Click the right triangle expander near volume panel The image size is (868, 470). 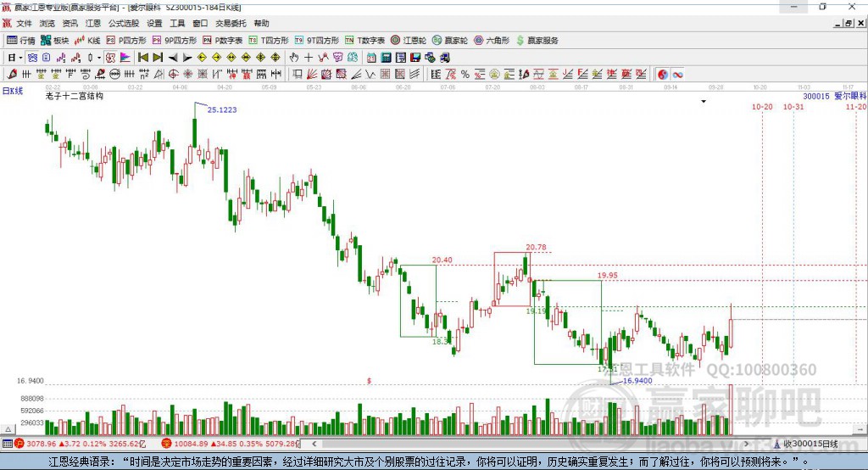click(x=860, y=429)
